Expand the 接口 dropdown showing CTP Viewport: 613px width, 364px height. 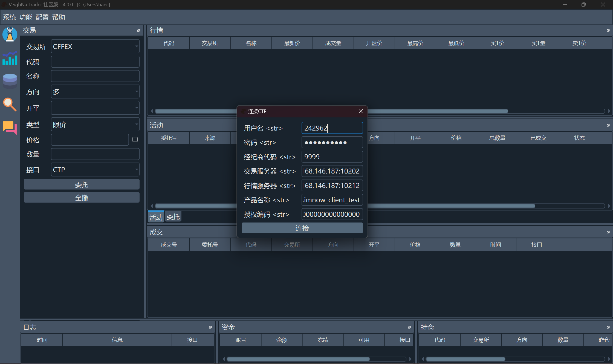[137, 170]
